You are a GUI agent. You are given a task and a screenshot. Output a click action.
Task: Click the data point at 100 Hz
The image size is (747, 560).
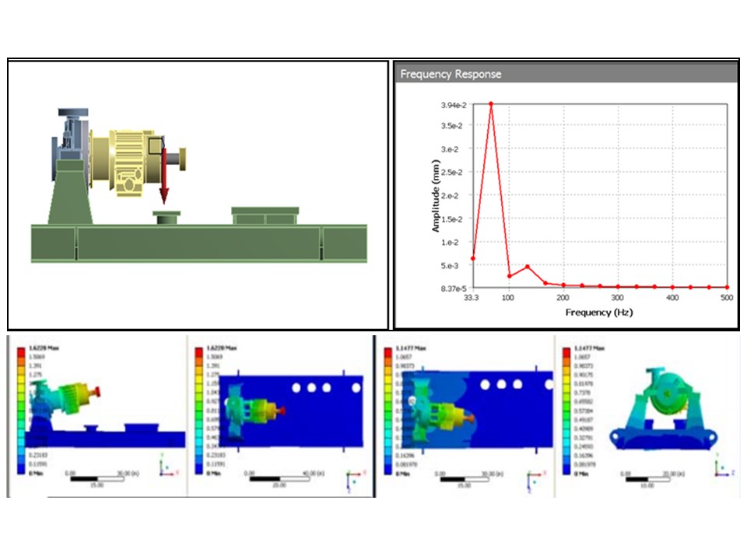coord(509,276)
